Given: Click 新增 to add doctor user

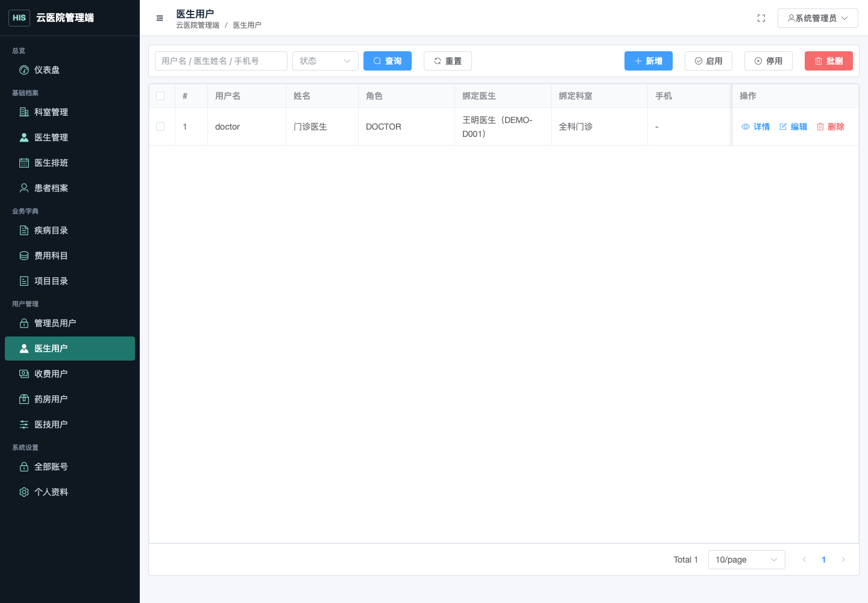Looking at the screenshot, I should (649, 61).
